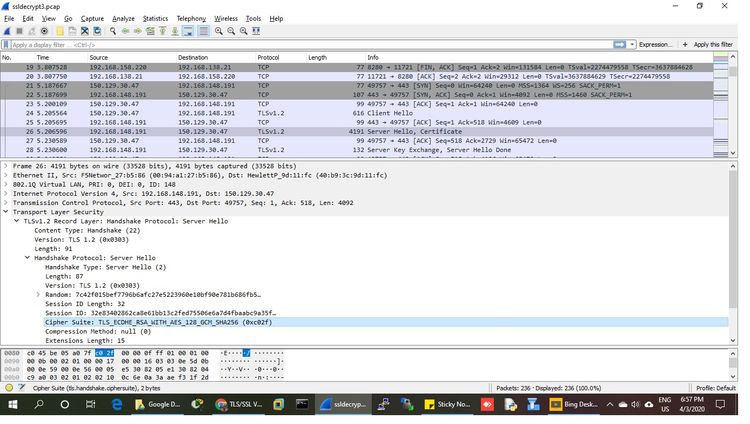The image size is (750, 424).
Task: Click the resize columns toolbar icon
Action: click(x=256, y=31)
